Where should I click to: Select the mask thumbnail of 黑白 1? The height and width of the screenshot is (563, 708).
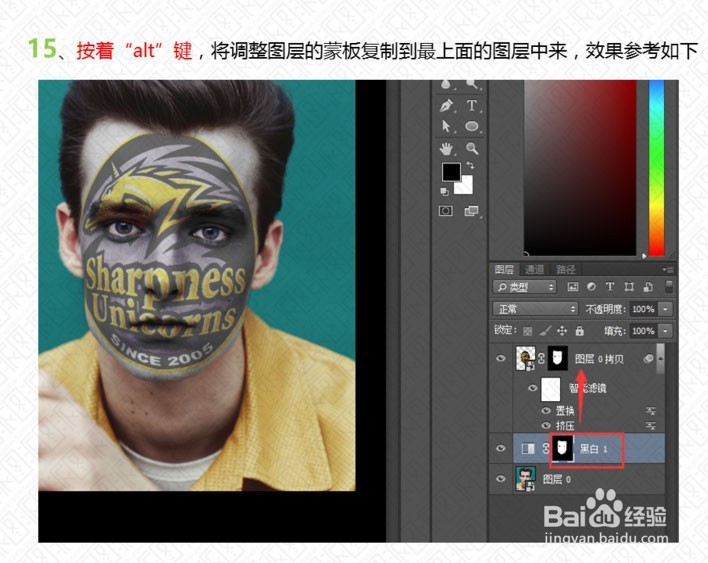(563, 448)
